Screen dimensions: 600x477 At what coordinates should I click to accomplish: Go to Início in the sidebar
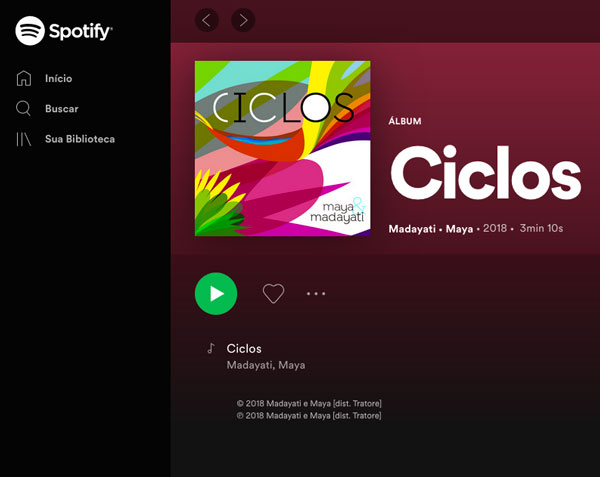[59, 78]
